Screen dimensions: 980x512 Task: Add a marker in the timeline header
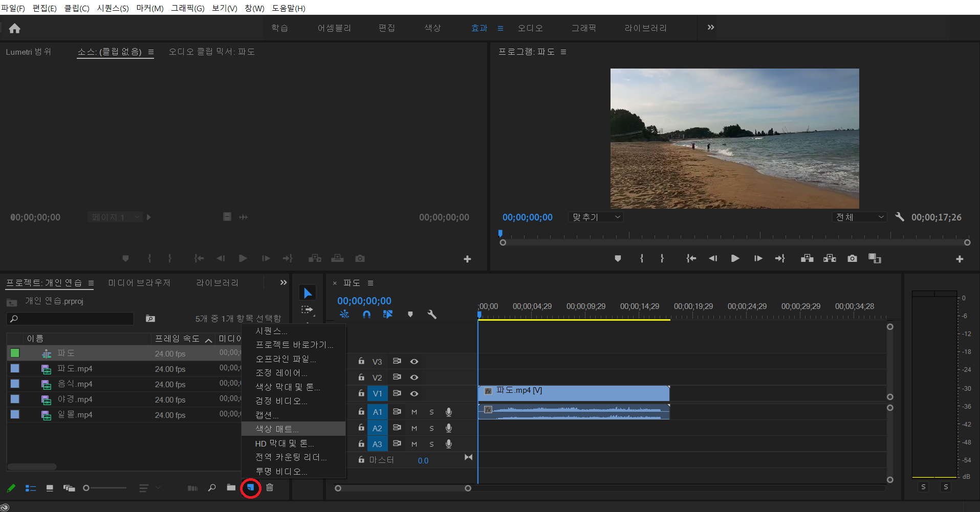pos(410,315)
